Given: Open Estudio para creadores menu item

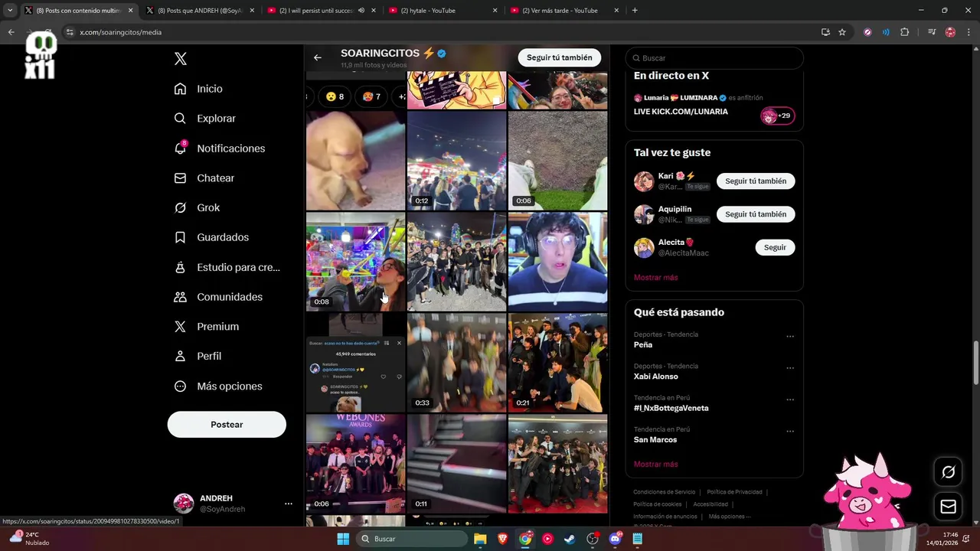Looking at the screenshot, I should 227,267.
